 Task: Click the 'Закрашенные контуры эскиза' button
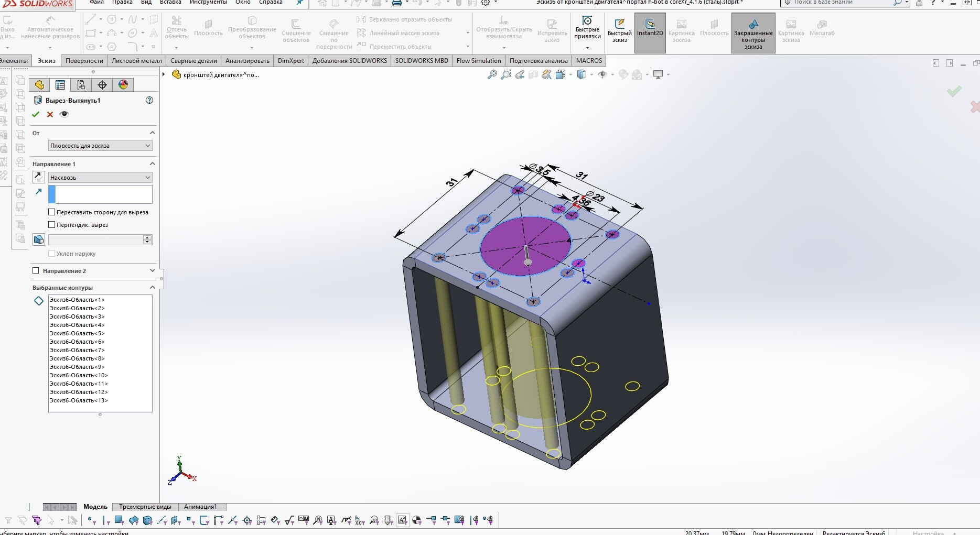pos(753,33)
